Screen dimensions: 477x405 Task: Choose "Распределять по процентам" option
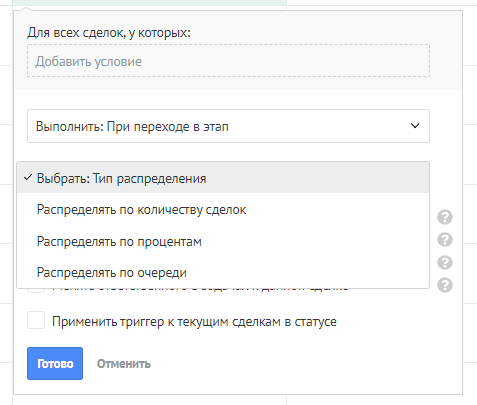[223, 241]
